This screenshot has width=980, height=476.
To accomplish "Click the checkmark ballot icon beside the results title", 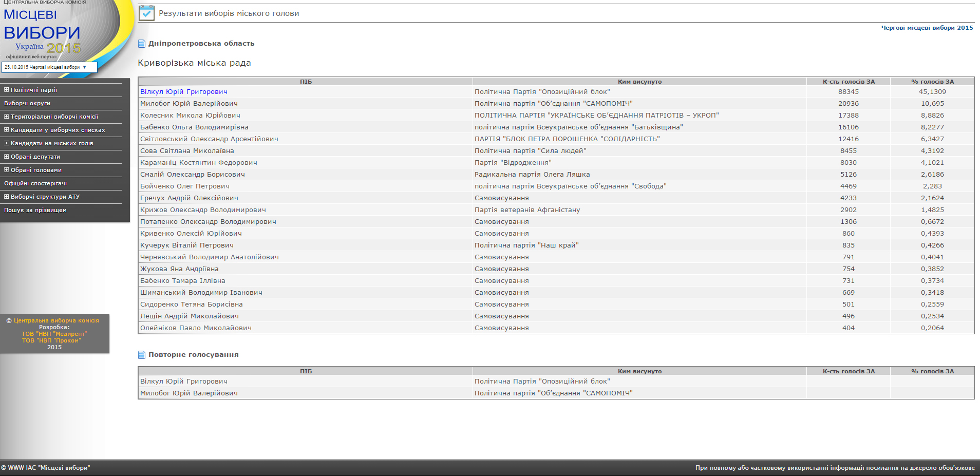I will coord(146,13).
